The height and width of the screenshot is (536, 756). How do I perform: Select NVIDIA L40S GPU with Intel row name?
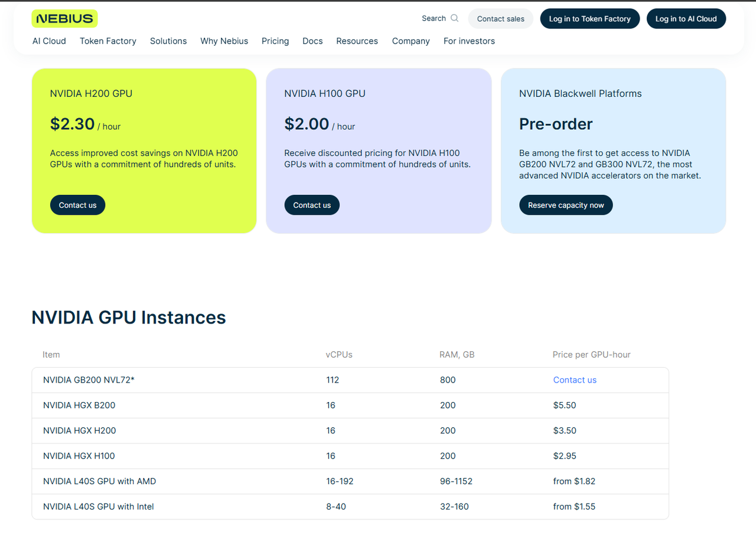[99, 507]
